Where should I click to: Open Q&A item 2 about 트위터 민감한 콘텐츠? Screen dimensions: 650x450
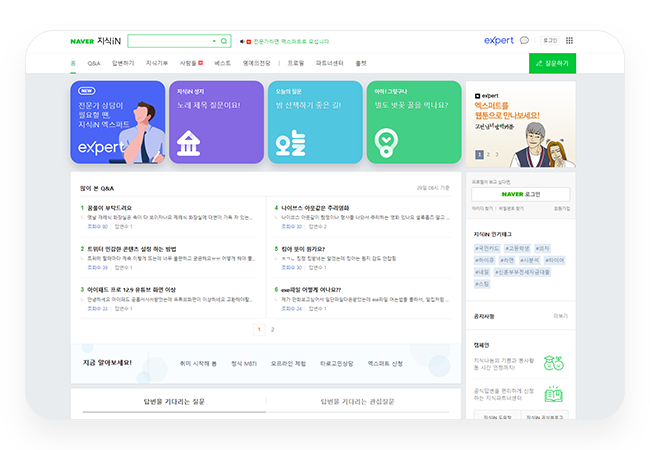(132, 249)
